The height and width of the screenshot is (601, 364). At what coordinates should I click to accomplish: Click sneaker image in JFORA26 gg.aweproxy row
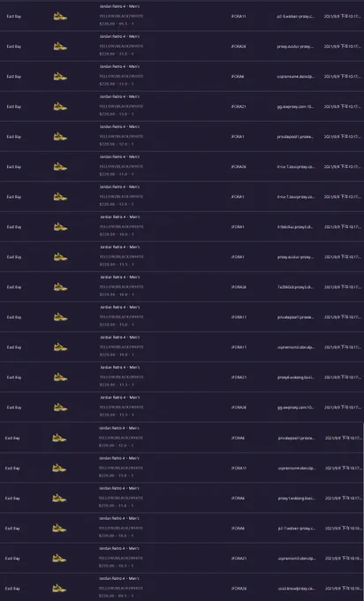pos(60,407)
